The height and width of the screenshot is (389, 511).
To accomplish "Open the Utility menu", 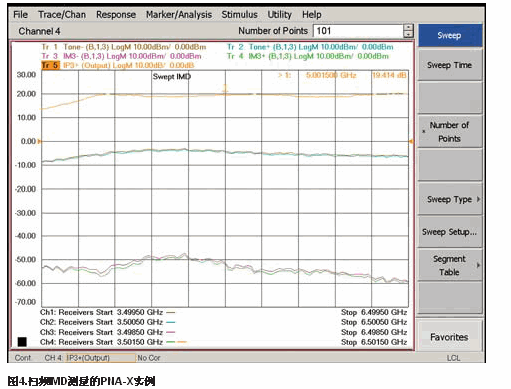I will point(280,15).
